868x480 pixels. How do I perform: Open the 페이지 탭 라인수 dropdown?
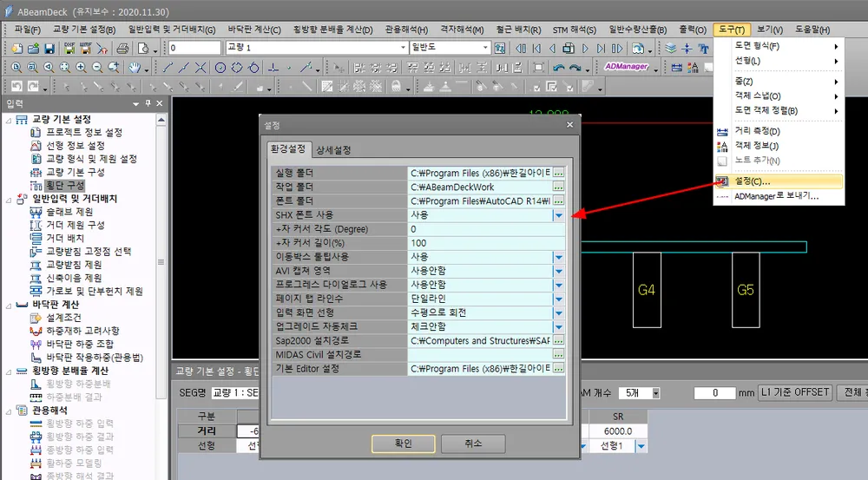[x=558, y=299]
